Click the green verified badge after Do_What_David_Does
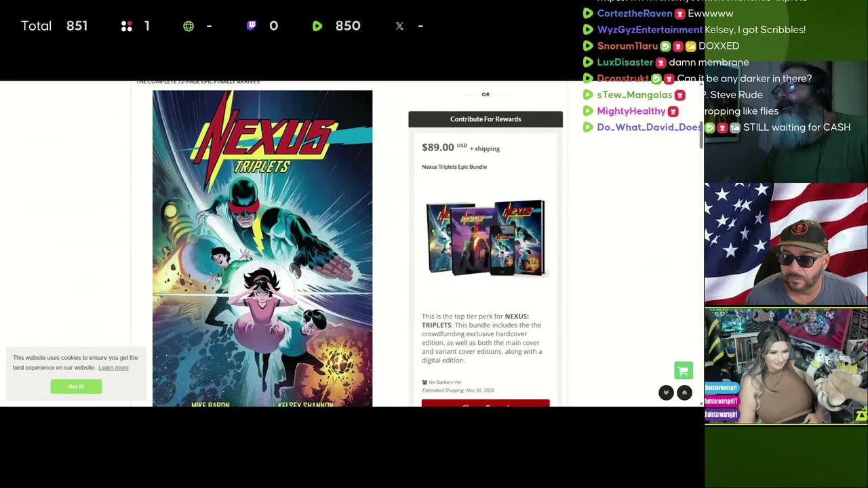This screenshot has height=488, width=868. [709, 127]
